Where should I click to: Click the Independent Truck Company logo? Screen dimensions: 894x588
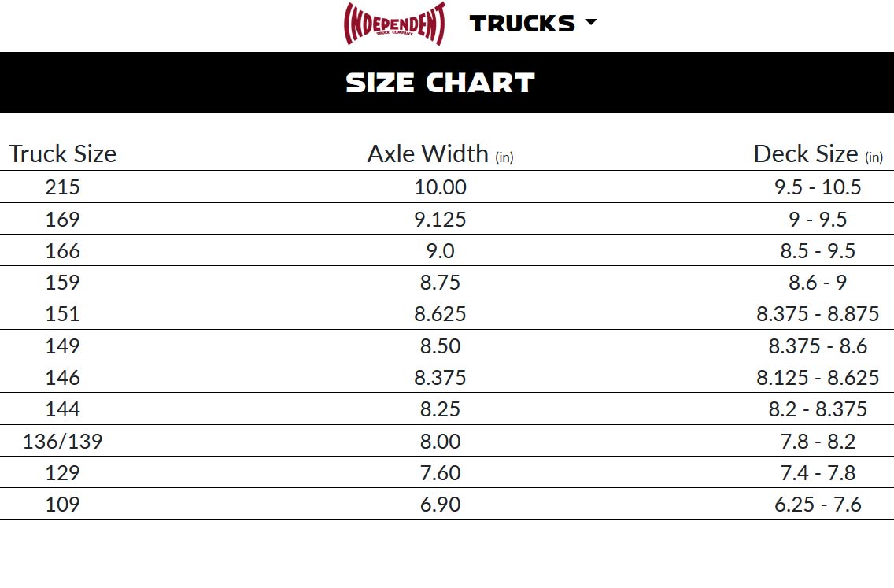pos(395,24)
